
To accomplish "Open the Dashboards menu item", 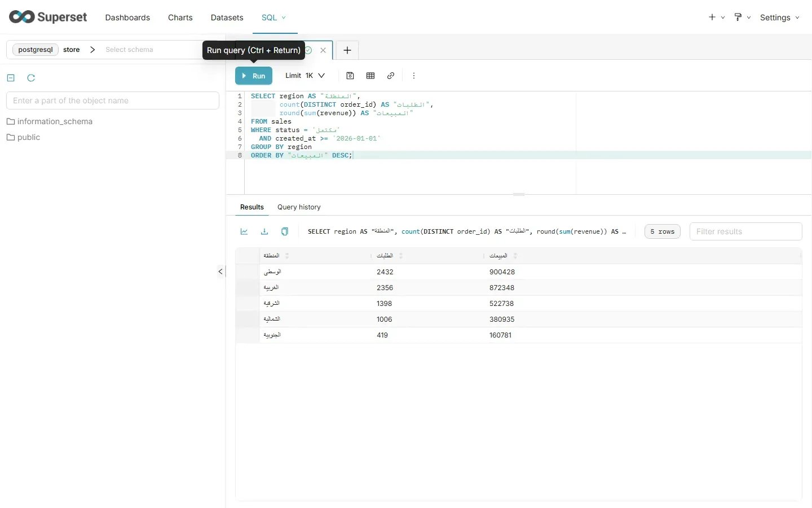I will click(127, 17).
